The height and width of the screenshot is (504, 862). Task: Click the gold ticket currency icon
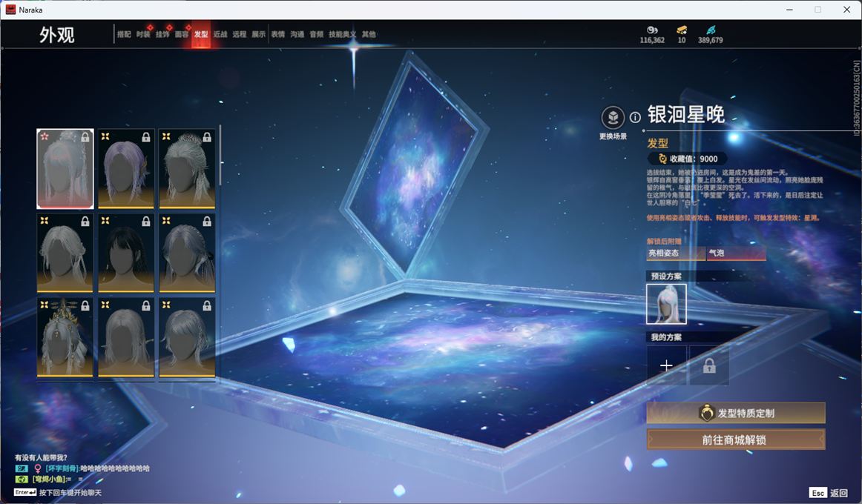[682, 30]
